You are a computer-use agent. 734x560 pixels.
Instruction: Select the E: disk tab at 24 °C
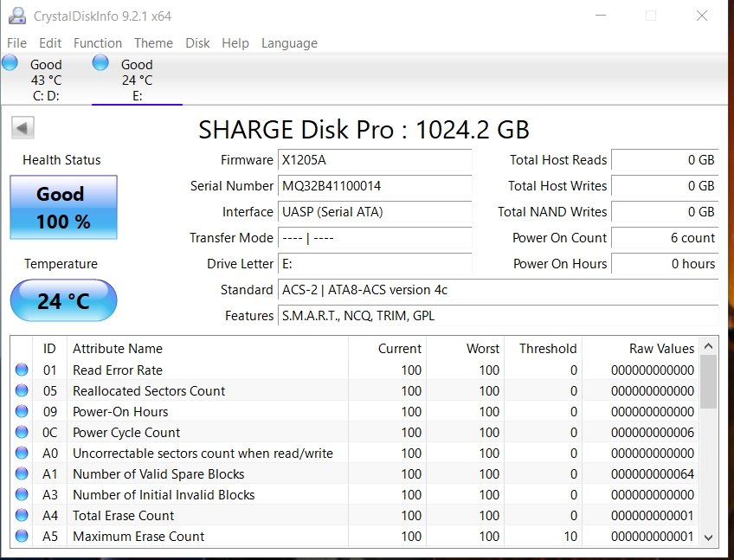(137, 80)
